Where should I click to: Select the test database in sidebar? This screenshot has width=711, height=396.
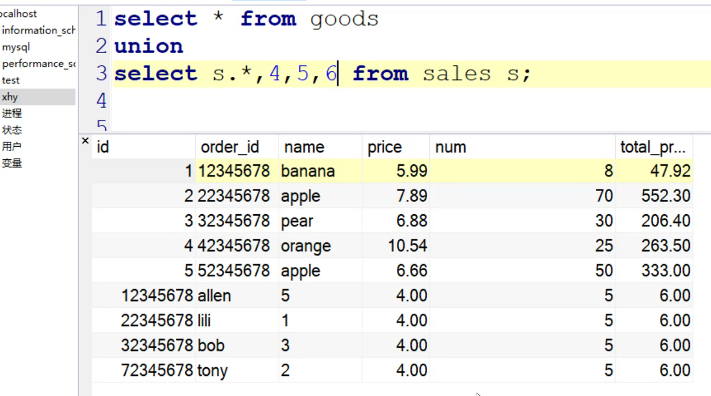pyautogui.click(x=11, y=81)
